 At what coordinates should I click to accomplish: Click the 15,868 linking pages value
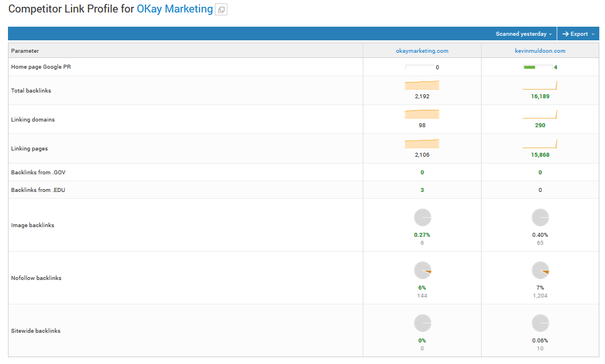pos(540,155)
